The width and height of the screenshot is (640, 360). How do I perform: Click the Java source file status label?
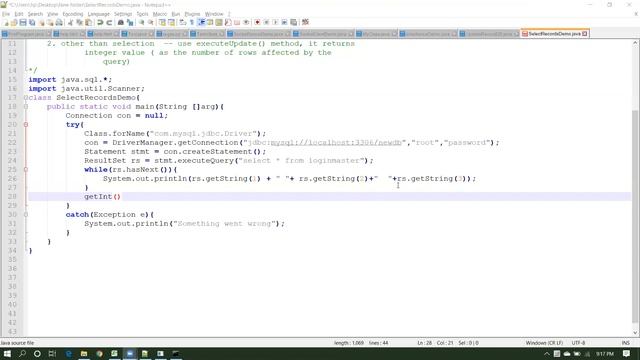(x=17, y=343)
